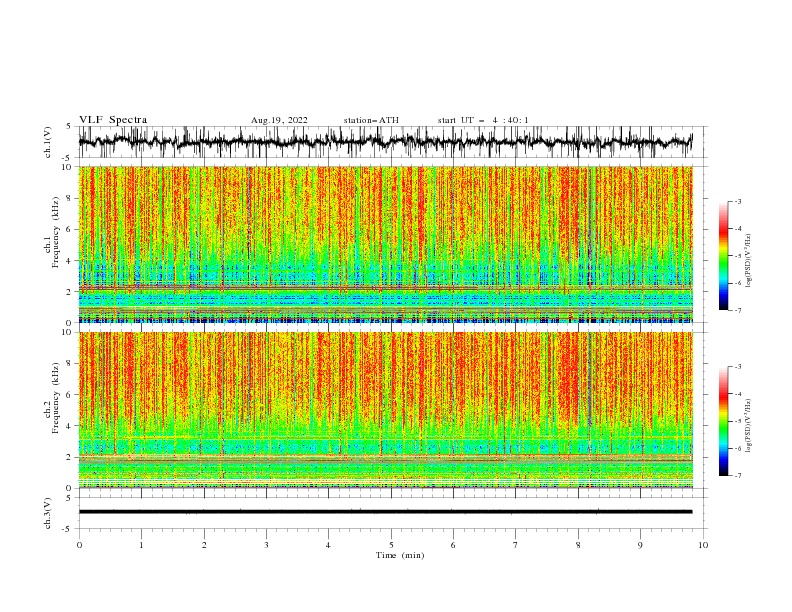Screen dimensions: 792x612
Task: Click the ch.2 spectrogram plot
Action: [386, 410]
